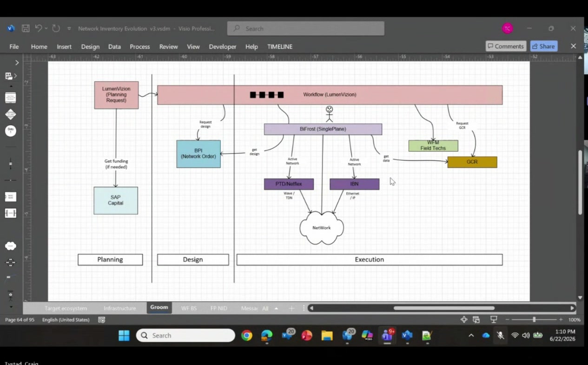Image resolution: width=588 pixels, height=365 pixels.
Task: Click the stencil scroll-down arrow at the bottom
Action: pyautogui.click(x=11, y=307)
